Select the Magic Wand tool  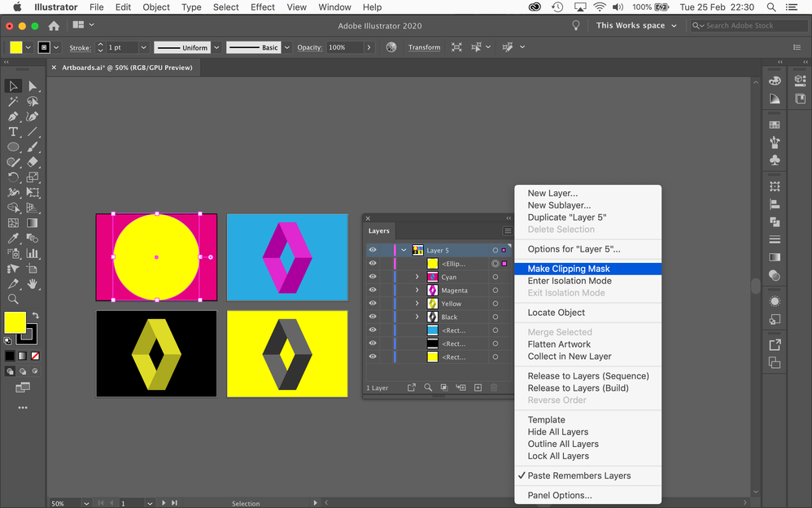pyautogui.click(x=13, y=102)
